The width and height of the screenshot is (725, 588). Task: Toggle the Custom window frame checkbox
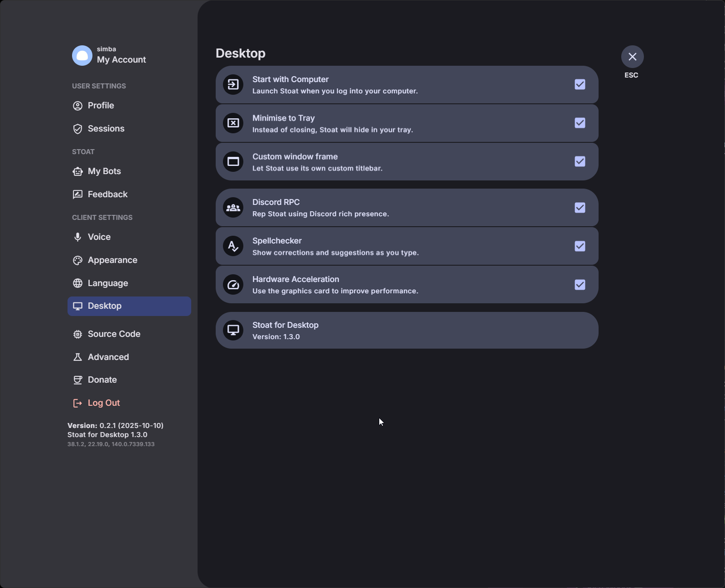click(x=580, y=161)
